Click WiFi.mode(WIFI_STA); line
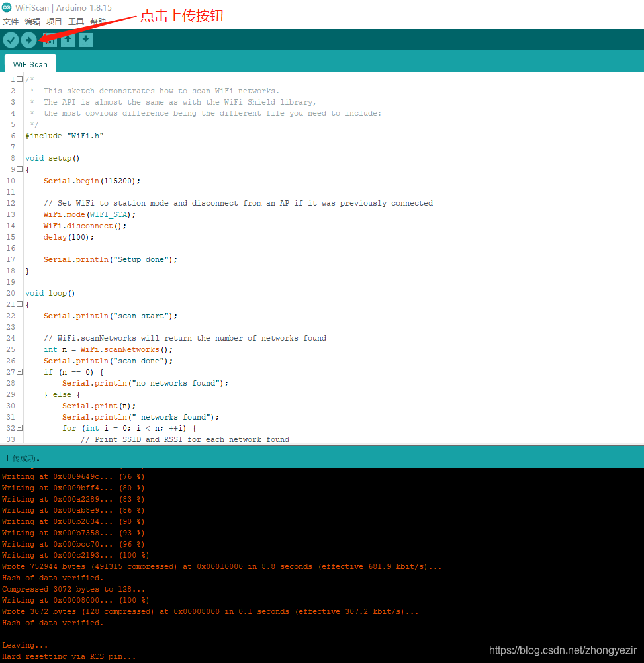This screenshot has width=644, height=663. pos(89,214)
